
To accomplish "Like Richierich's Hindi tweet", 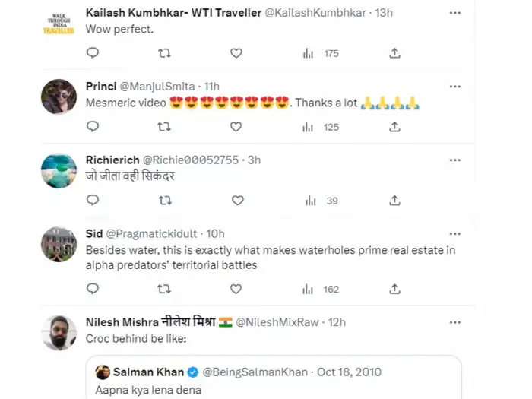I will 236,201.
